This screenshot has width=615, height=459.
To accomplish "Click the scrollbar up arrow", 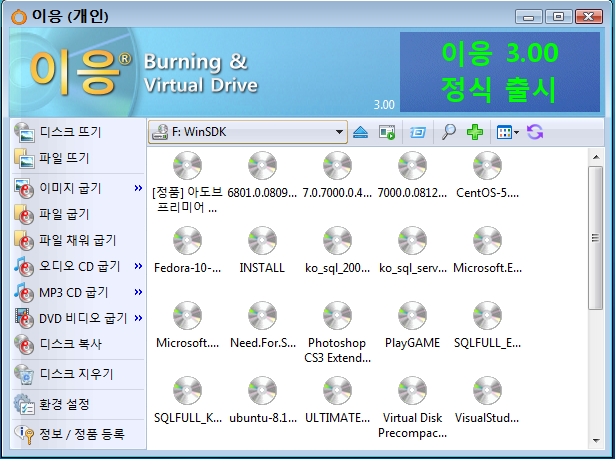I will 596,157.
